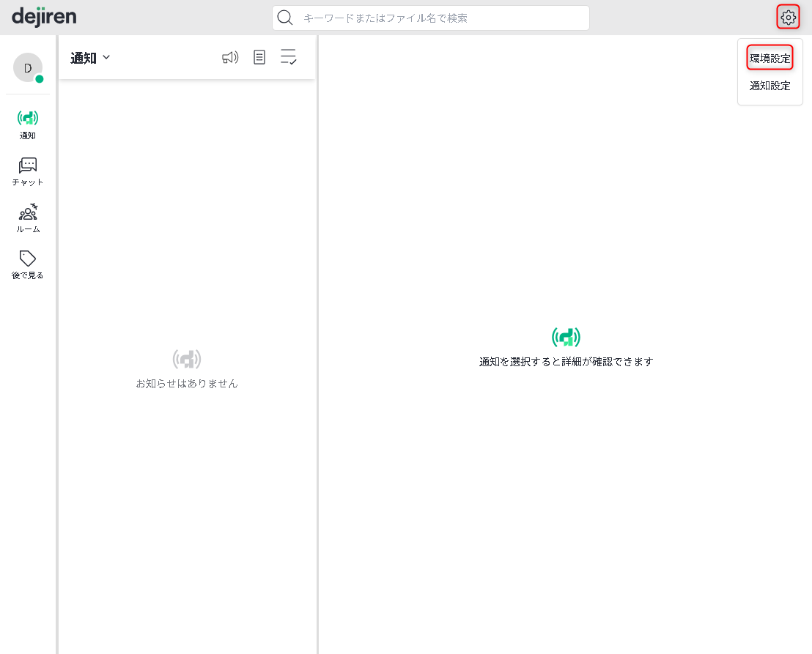Screen dimensions: 812x654
Task: Focus the keyword or filename search field
Action: point(440,18)
